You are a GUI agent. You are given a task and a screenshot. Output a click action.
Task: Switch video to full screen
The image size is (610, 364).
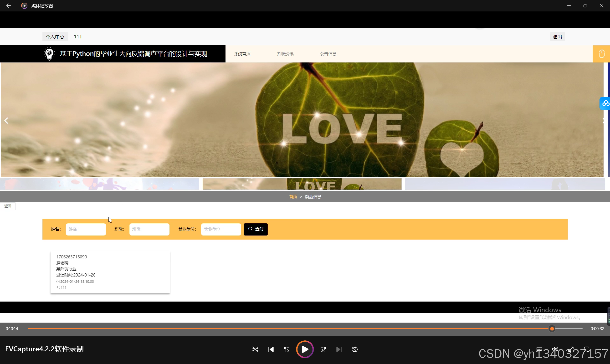(571, 349)
